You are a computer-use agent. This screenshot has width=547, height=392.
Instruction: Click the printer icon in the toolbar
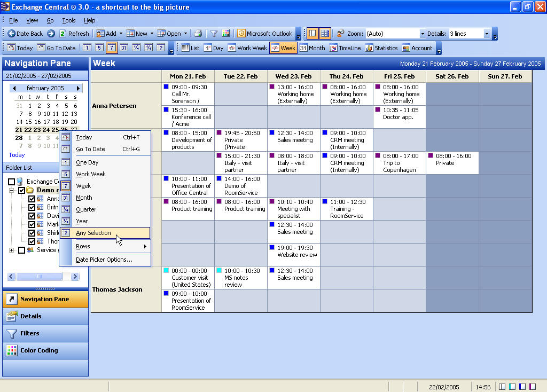[198, 34]
